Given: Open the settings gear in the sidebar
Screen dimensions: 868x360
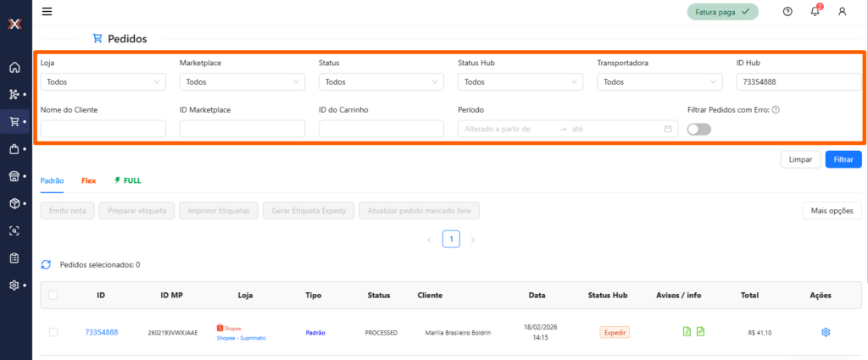Looking at the screenshot, I should (14, 285).
